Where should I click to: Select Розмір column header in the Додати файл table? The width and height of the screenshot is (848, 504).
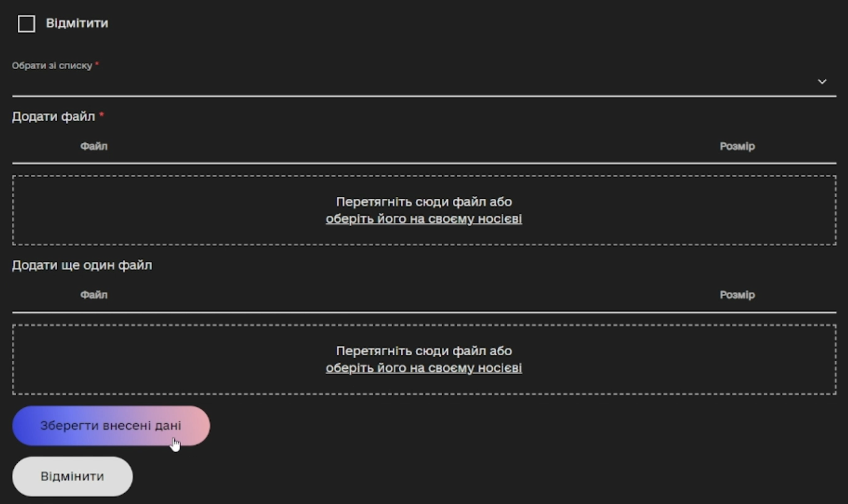click(737, 146)
